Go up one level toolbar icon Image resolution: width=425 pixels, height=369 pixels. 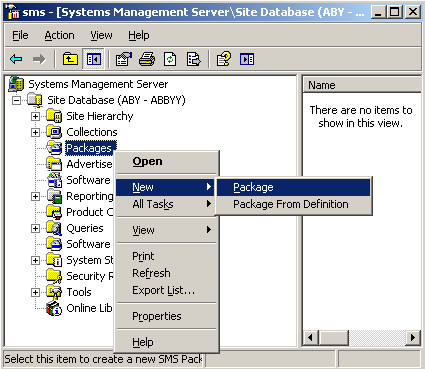pyautogui.click(x=70, y=59)
